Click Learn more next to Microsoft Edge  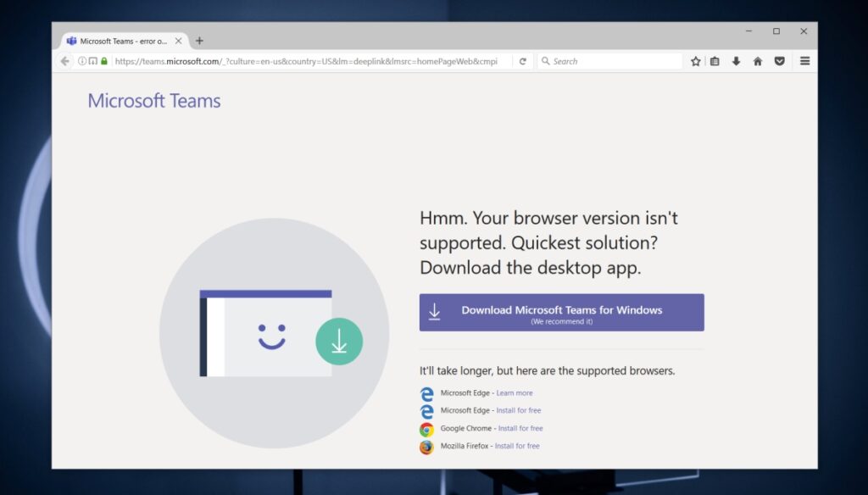point(515,392)
